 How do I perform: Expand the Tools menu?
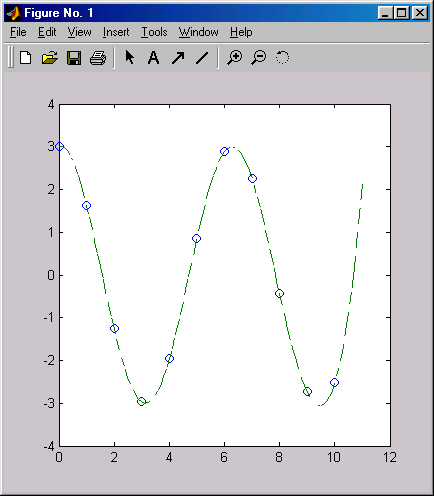click(154, 32)
